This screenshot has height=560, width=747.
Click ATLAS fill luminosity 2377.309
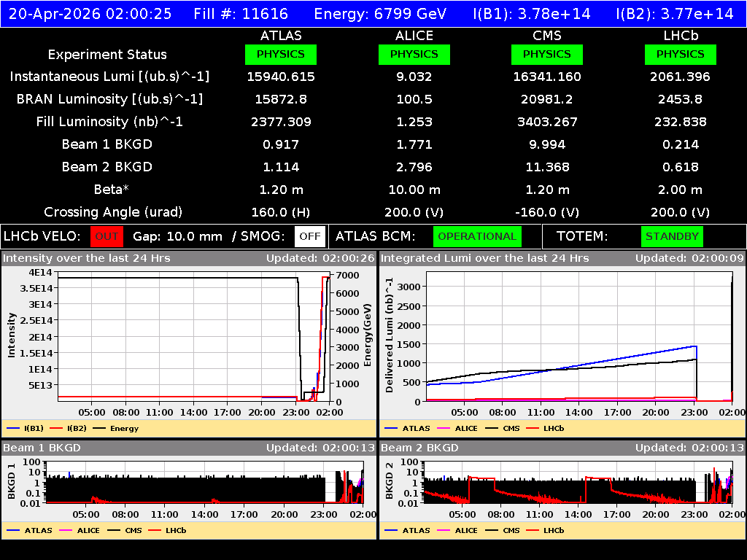coord(281,122)
